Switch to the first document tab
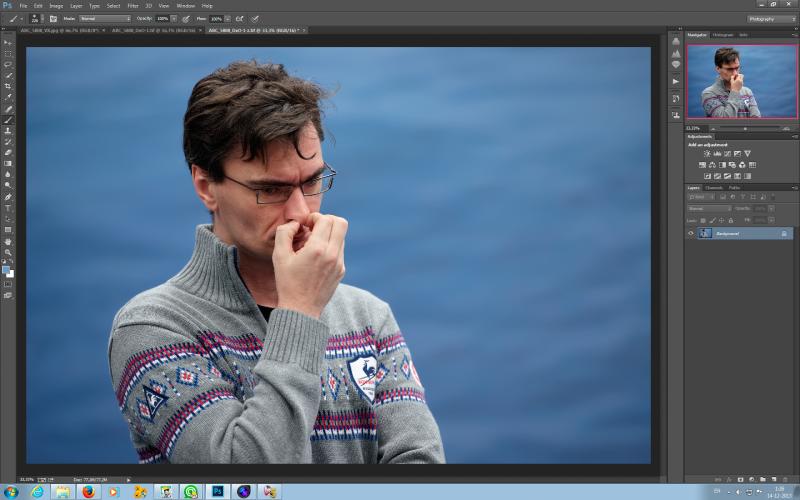The height and width of the screenshot is (500, 800). tap(63, 30)
